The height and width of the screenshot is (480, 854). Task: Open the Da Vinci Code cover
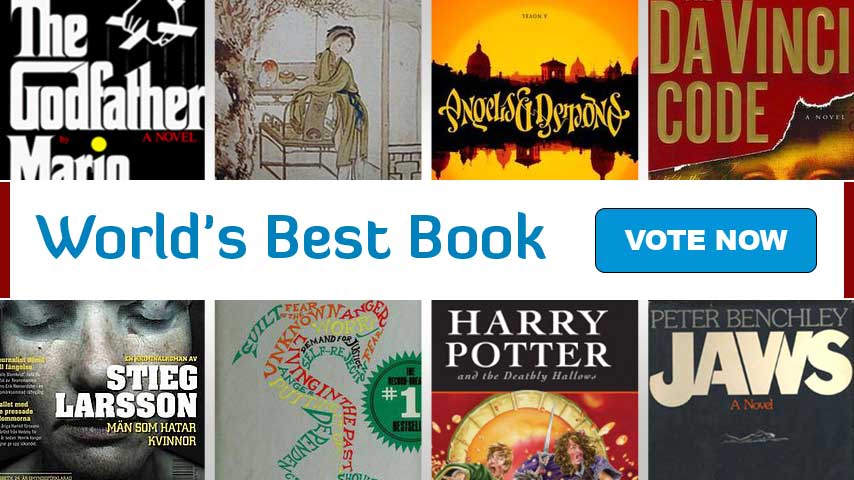pyautogui.click(x=751, y=89)
